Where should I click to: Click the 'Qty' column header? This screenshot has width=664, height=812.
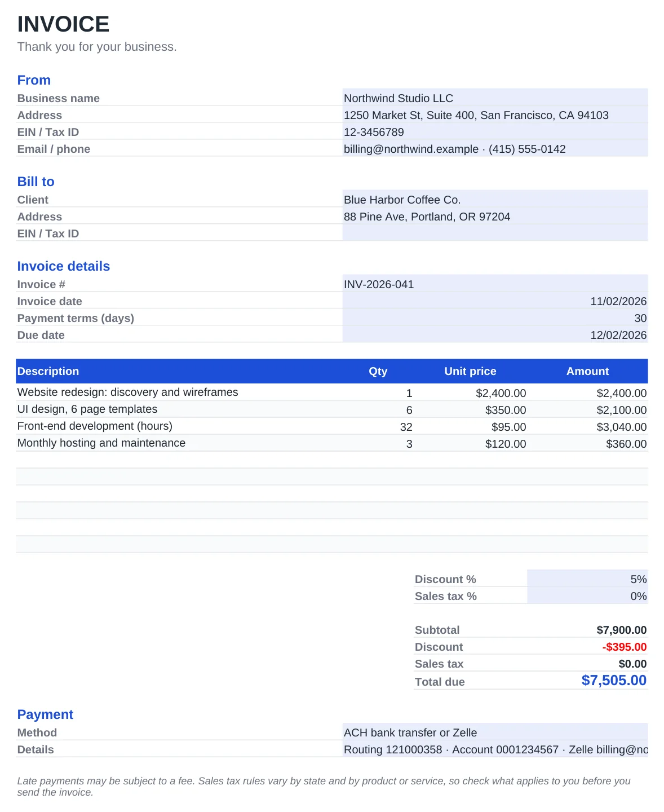click(378, 371)
